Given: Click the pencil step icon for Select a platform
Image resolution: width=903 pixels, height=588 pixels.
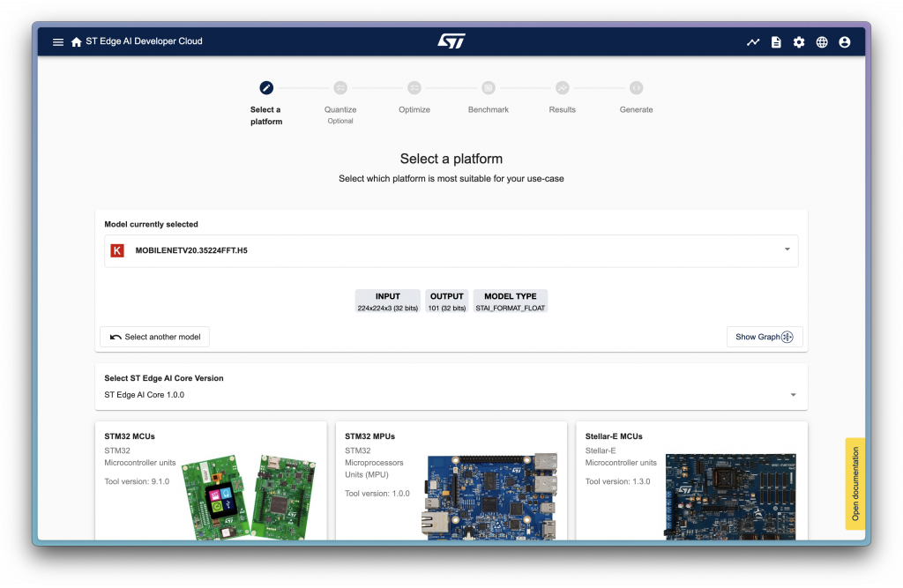Looking at the screenshot, I should (266, 87).
